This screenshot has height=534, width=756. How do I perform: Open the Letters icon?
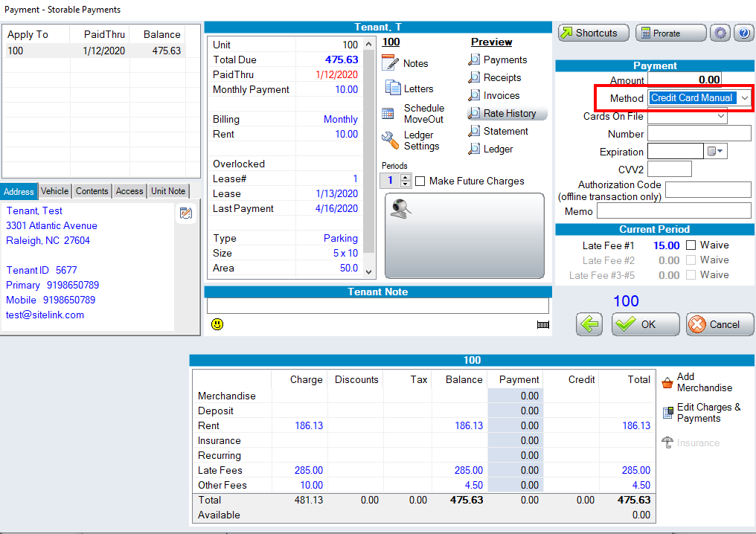pyautogui.click(x=392, y=89)
